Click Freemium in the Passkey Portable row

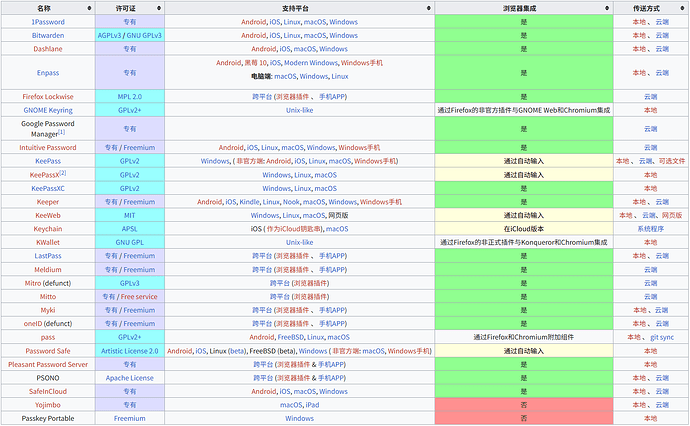pos(130,419)
